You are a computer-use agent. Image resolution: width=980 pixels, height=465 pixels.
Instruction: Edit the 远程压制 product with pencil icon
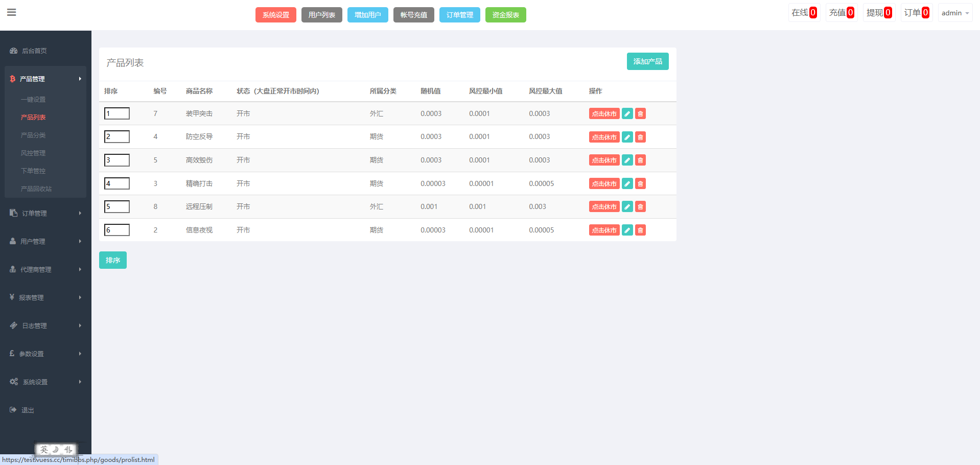pos(627,206)
